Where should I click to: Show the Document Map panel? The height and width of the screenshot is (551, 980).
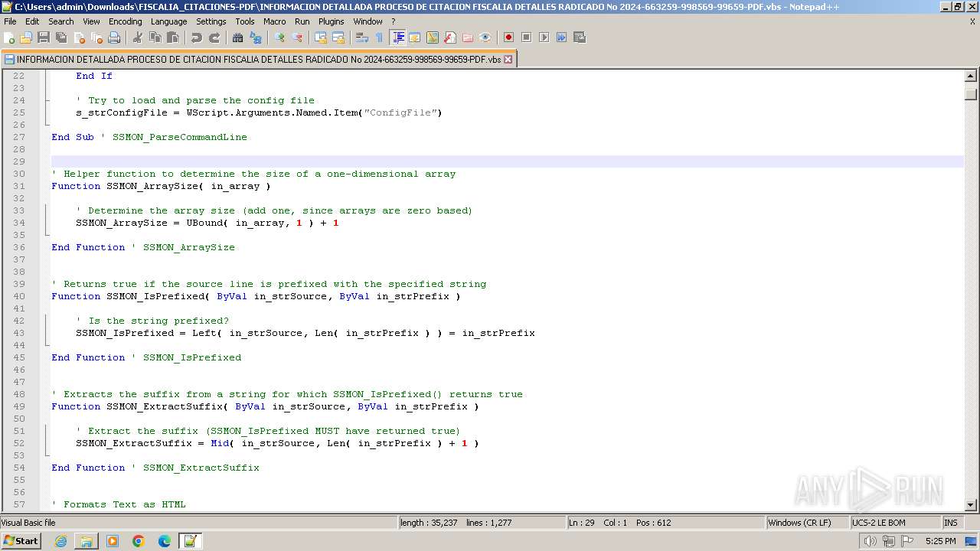click(x=433, y=37)
